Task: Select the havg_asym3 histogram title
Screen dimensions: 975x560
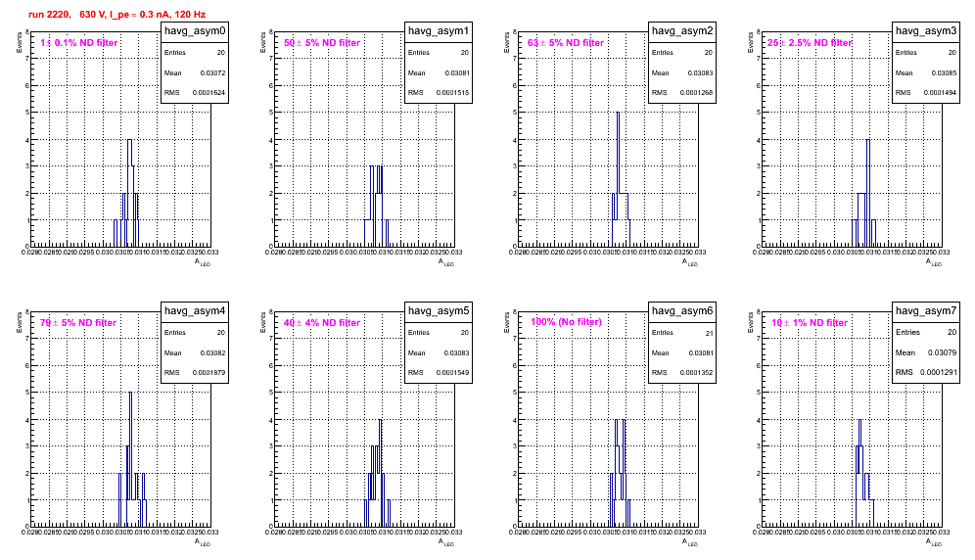Action: [x=926, y=30]
